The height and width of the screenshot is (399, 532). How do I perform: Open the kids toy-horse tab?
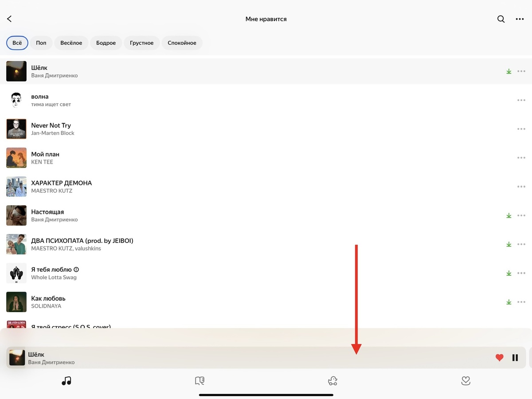(x=332, y=380)
